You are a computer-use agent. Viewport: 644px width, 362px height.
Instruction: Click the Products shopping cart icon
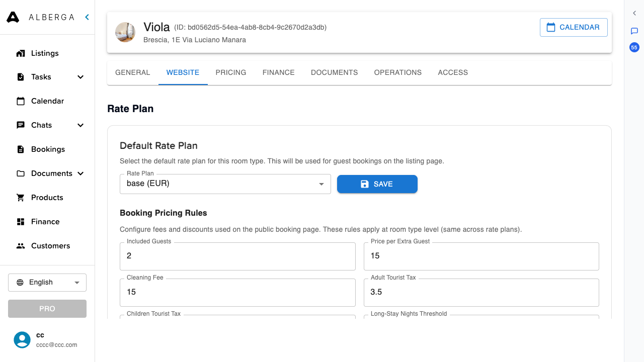coord(21,198)
